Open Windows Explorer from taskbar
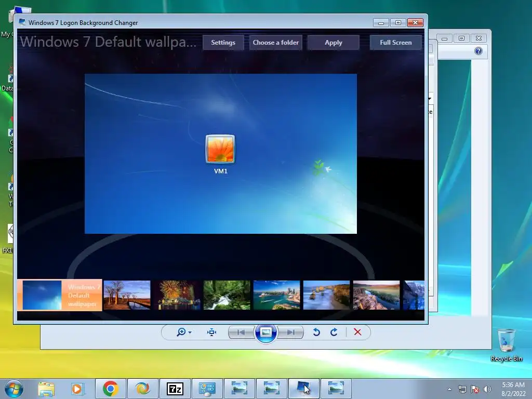 pyautogui.click(x=46, y=389)
